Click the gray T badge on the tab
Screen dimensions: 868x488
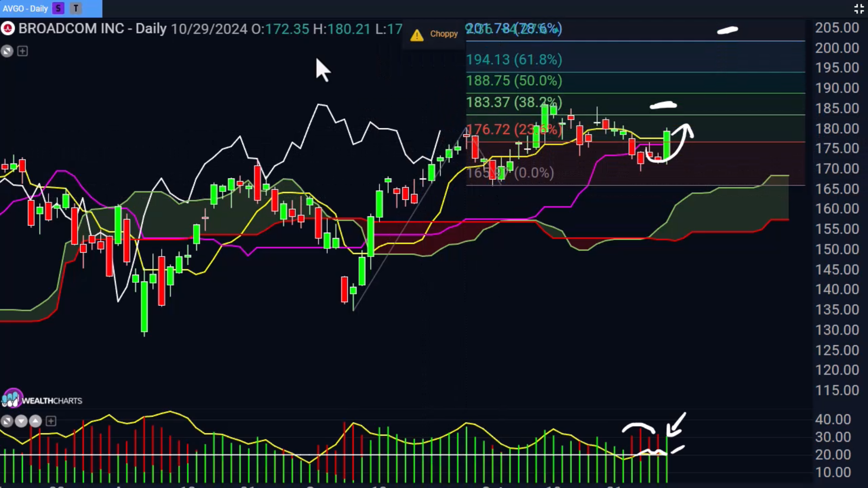pyautogui.click(x=76, y=8)
